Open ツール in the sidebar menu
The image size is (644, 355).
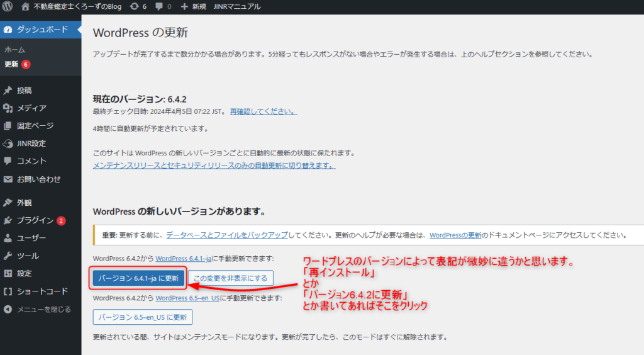click(x=28, y=256)
